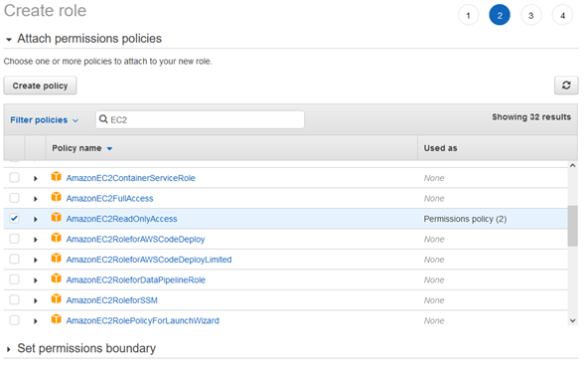Click the policy icon beside AmazonEC2ReadOnlyAccess
The height and width of the screenshot is (365, 588).
pos(57,217)
